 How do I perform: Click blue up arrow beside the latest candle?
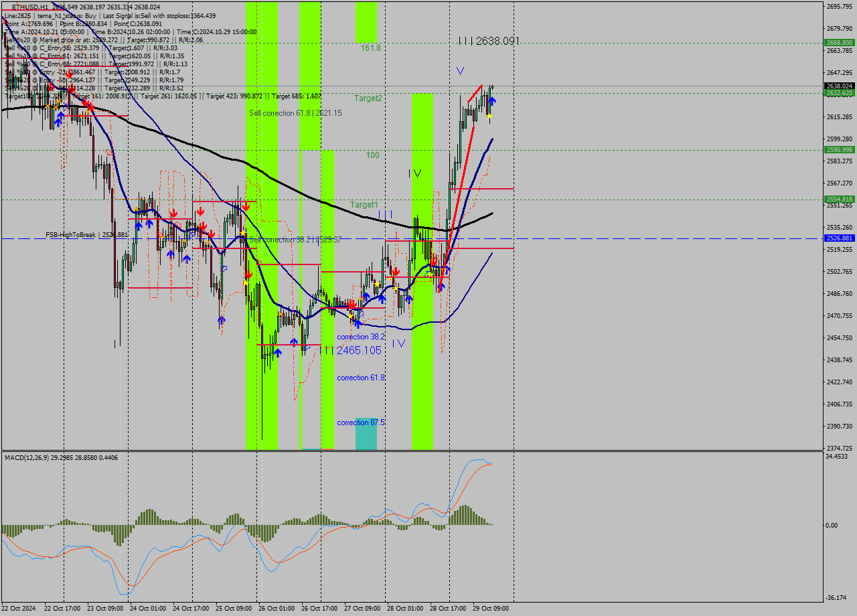coord(493,101)
